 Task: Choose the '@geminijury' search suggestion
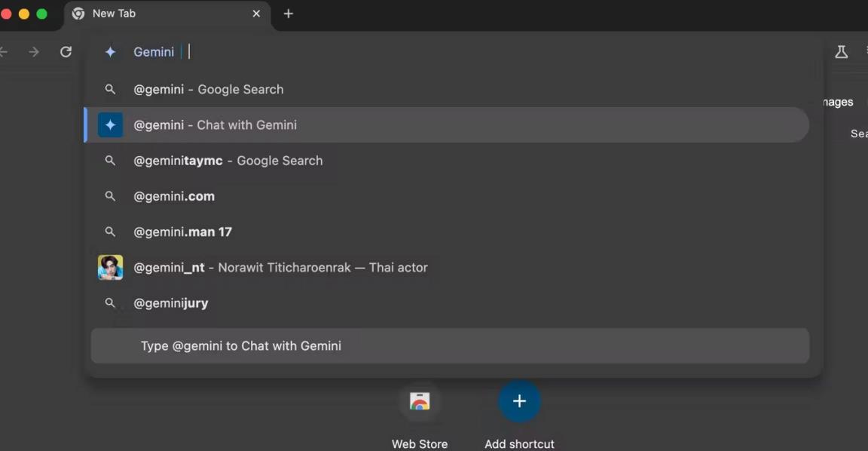171,303
